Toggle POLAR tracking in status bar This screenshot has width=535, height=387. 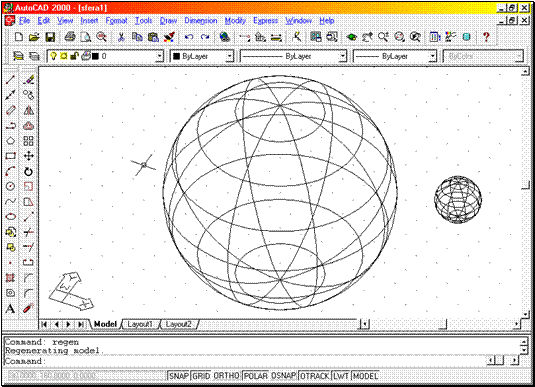256,376
